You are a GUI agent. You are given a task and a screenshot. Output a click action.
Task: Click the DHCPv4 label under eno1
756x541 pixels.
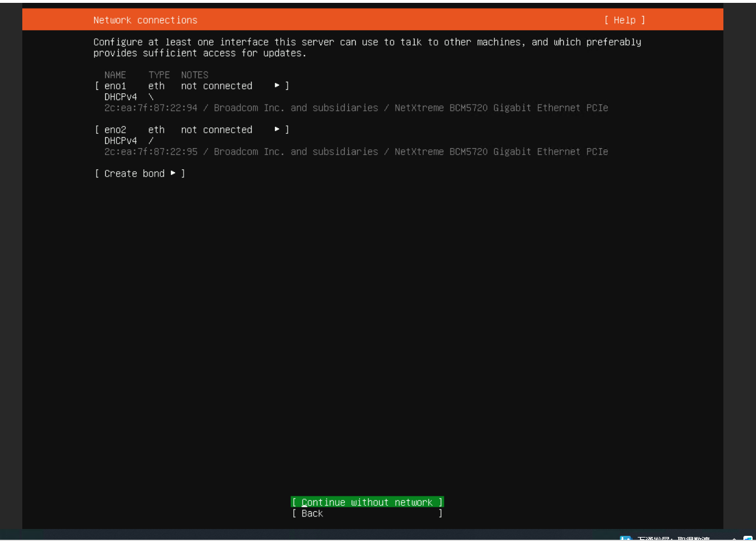[120, 97]
